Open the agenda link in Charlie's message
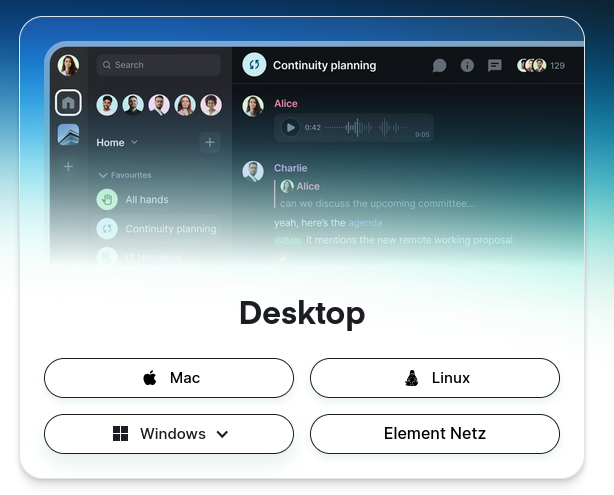This screenshot has width=614, height=495. click(365, 223)
